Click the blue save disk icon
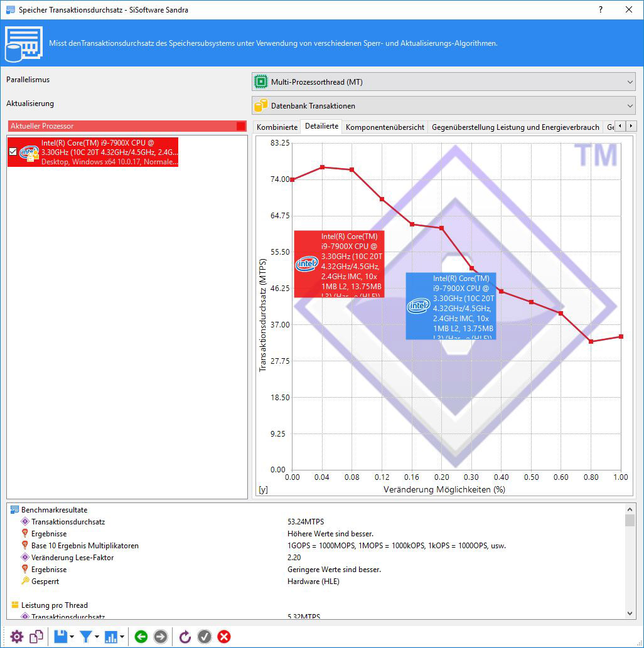 click(x=61, y=637)
